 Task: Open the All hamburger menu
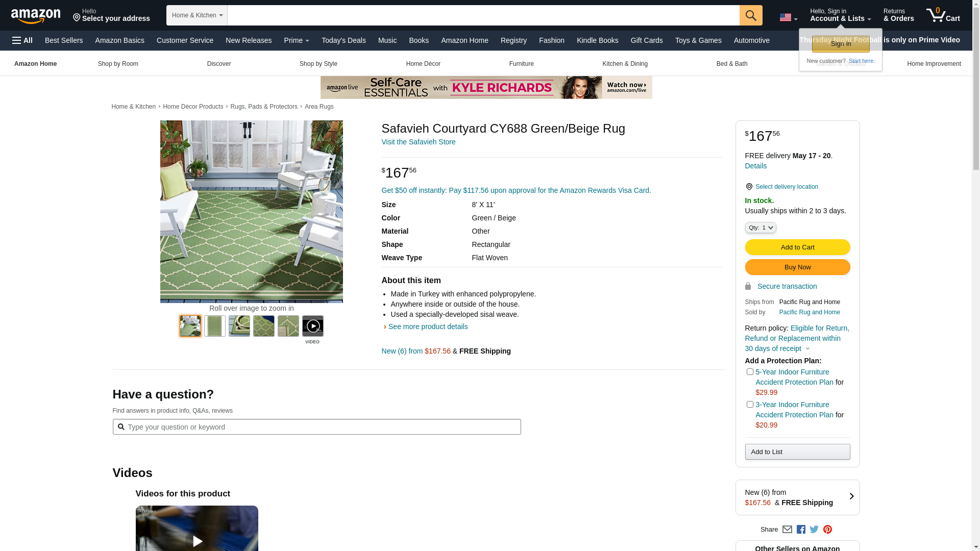tap(22, 40)
